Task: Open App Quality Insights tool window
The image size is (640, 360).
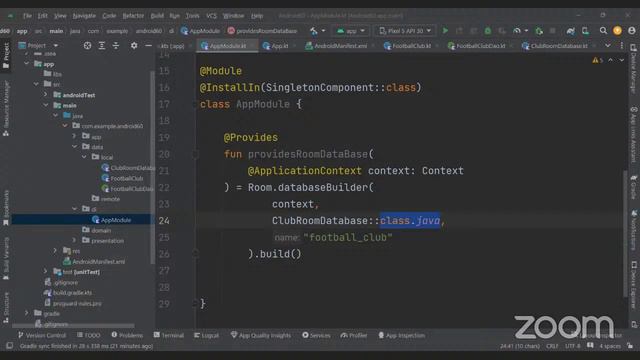Action: [261, 335]
